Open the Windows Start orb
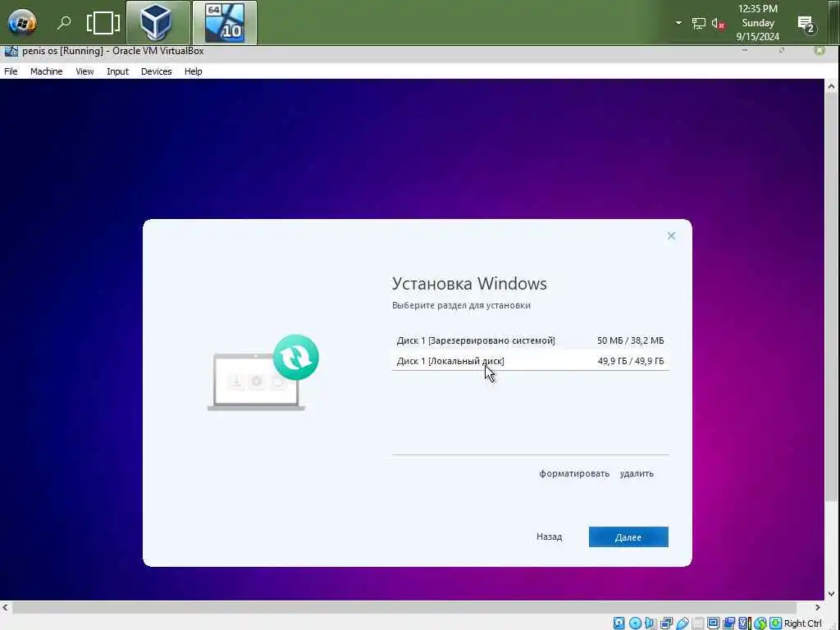Image resolution: width=840 pixels, height=630 pixels. (x=22, y=23)
